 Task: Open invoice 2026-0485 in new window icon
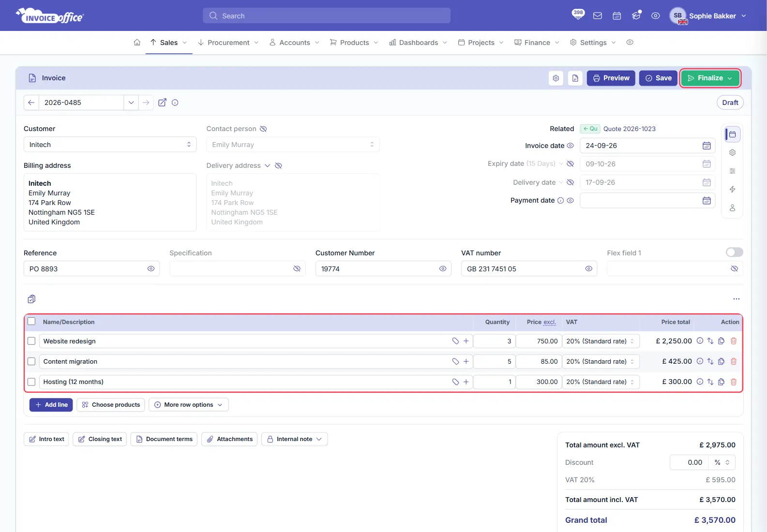point(163,103)
